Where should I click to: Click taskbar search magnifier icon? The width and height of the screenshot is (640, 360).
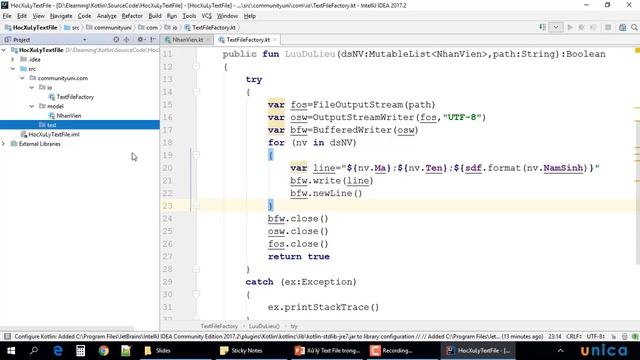point(34,351)
